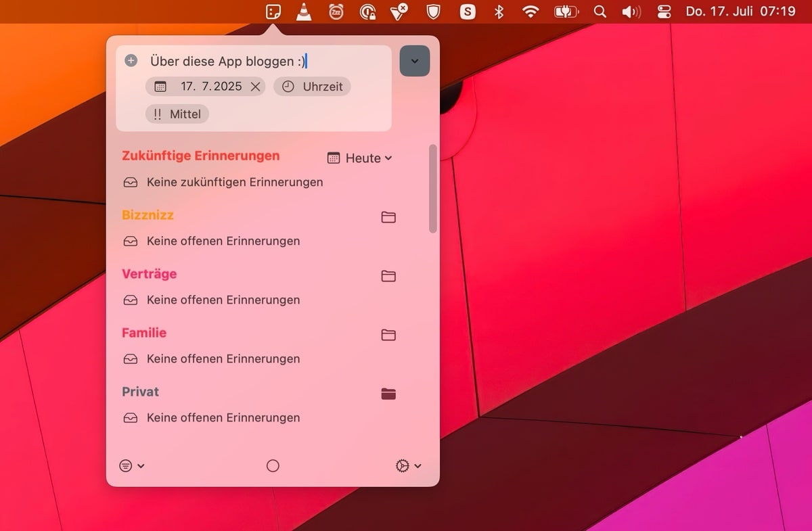This screenshot has height=531, width=812.
Task: Toggle the circle button at panel bottom
Action: tap(273, 465)
